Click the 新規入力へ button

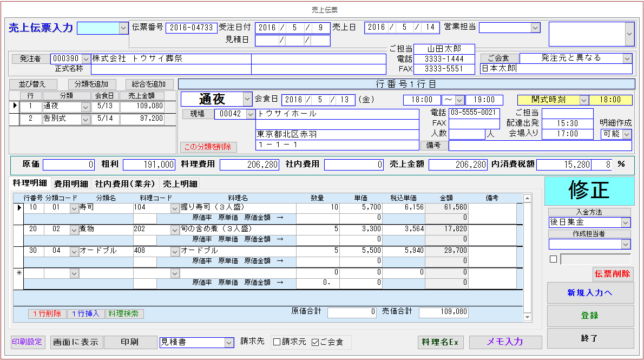[x=590, y=293]
